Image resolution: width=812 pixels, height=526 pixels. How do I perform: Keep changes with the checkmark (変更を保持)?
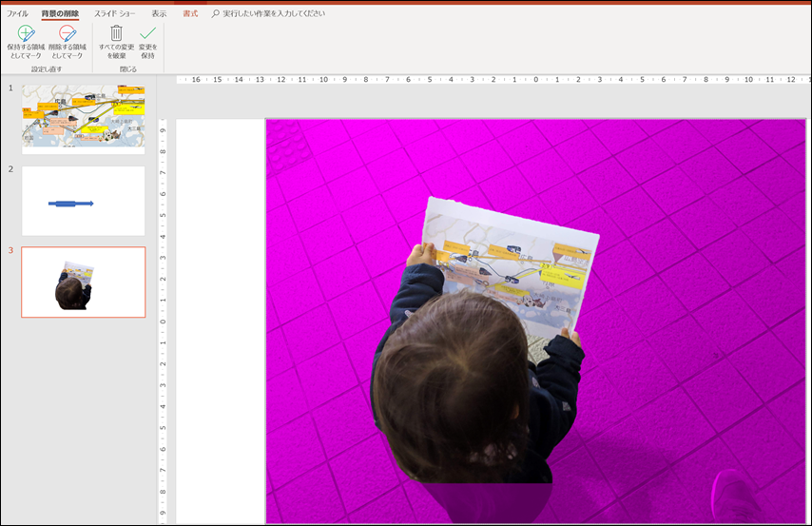[x=147, y=43]
